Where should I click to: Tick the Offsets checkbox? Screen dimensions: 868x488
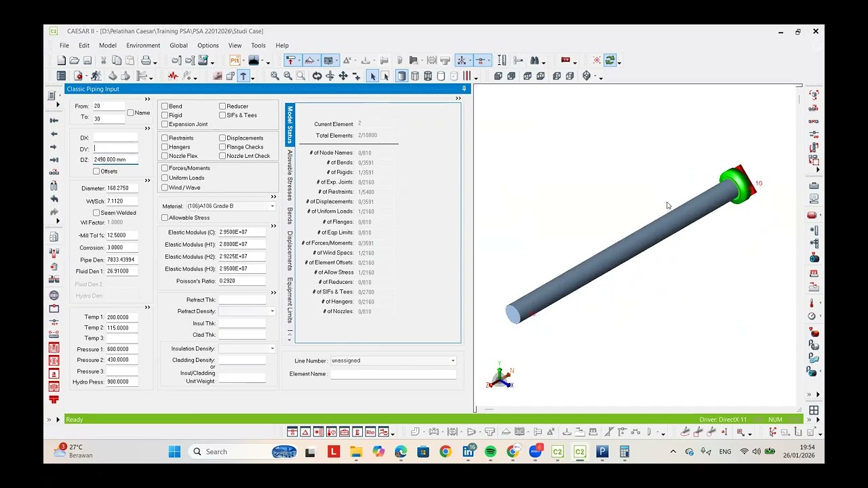pos(96,171)
